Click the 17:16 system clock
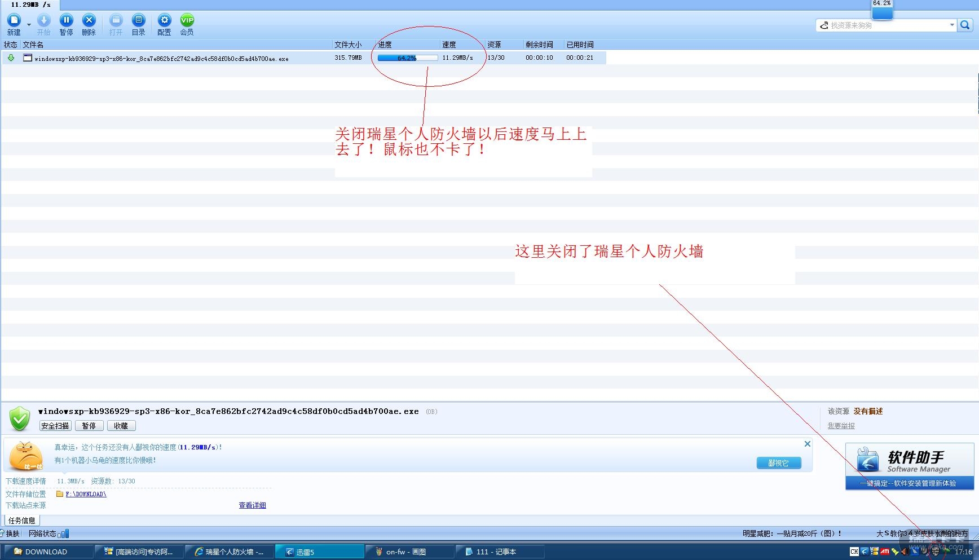 pos(963,552)
